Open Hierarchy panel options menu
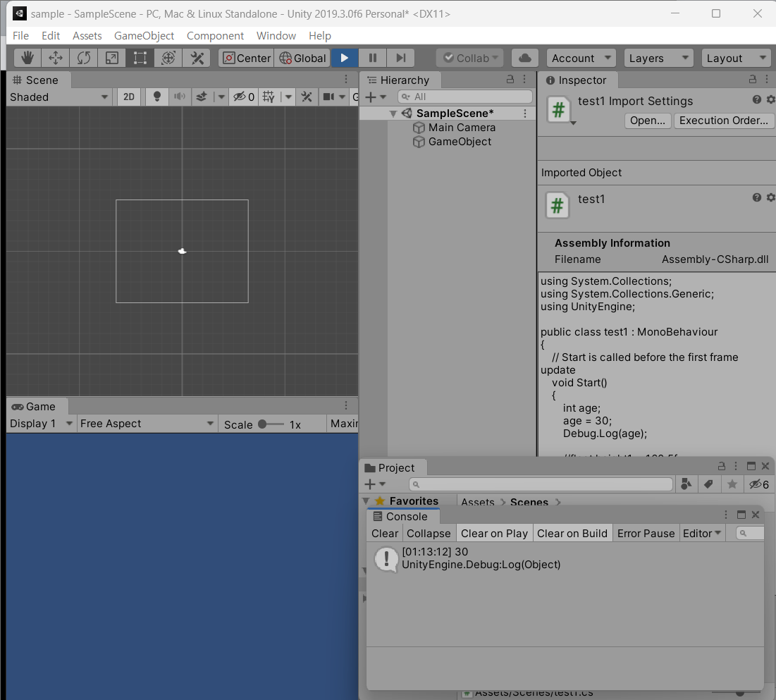 (524, 79)
